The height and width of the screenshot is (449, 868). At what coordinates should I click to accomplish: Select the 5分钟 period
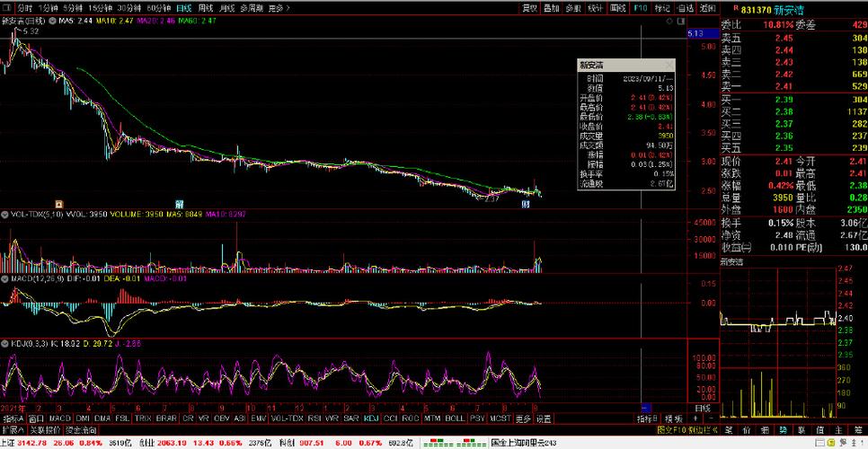(73, 8)
